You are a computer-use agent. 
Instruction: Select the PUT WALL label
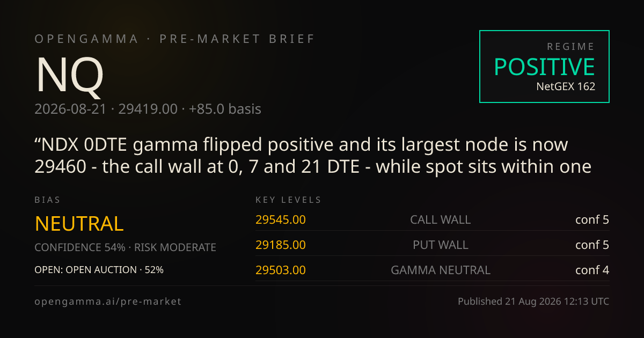coord(441,245)
